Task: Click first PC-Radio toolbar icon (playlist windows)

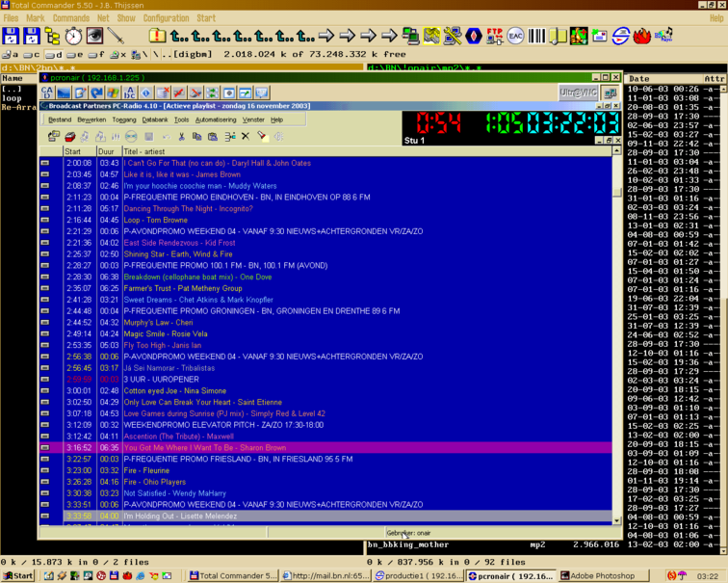Action: [53, 136]
